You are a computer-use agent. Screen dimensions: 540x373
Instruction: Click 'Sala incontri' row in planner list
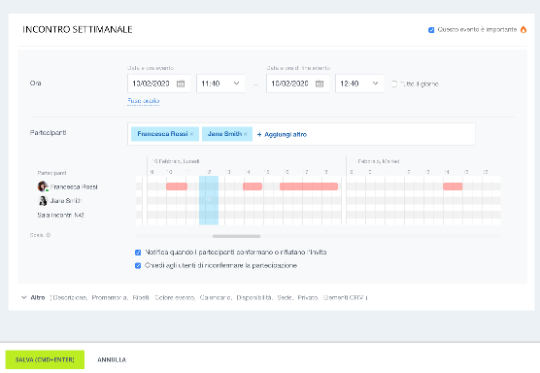pos(61,215)
